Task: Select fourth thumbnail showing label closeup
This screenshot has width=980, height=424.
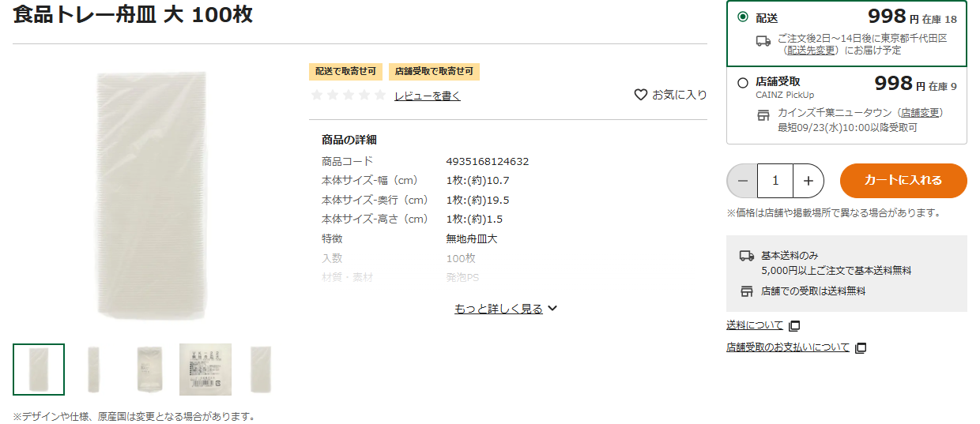Action: 205,370
